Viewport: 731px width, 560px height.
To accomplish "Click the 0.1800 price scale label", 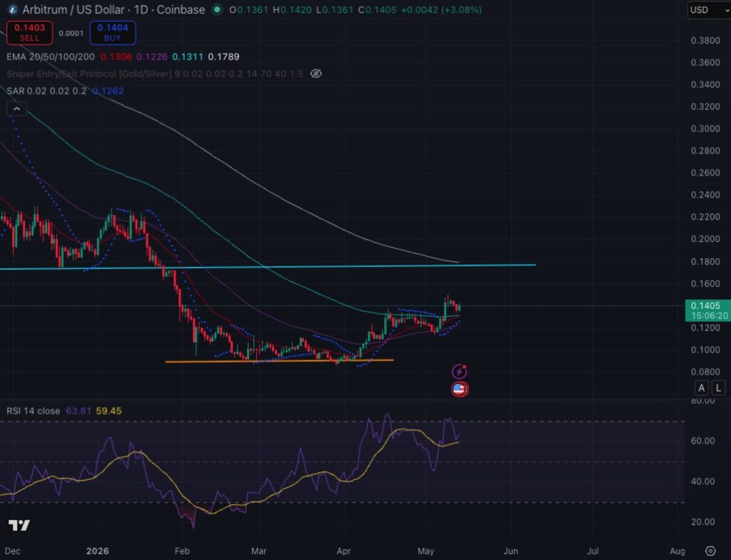I will tap(705, 261).
